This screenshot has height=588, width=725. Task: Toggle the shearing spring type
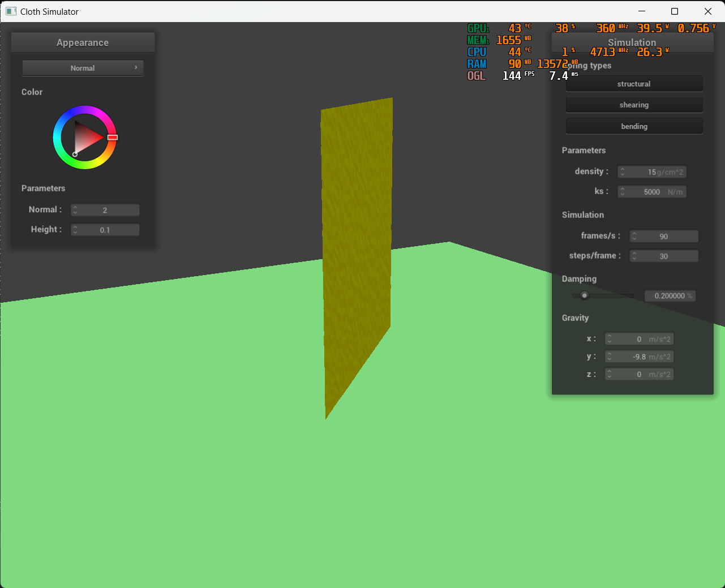(x=634, y=105)
